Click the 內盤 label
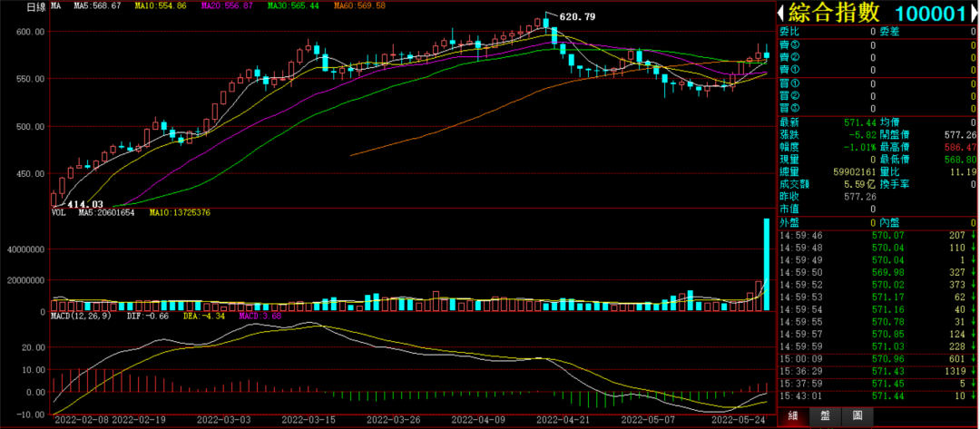The width and height of the screenshot is (980, 429). 890,223
